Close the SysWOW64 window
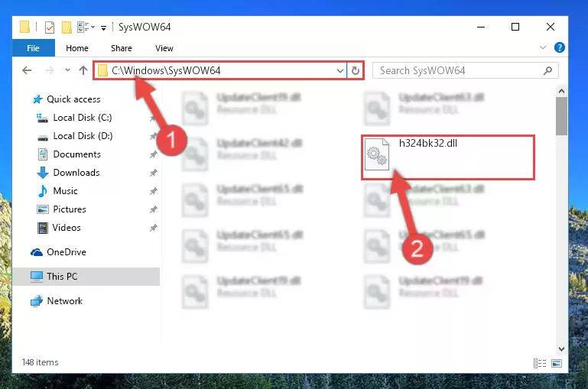588x389 pixels. click(x=550, y=27)
